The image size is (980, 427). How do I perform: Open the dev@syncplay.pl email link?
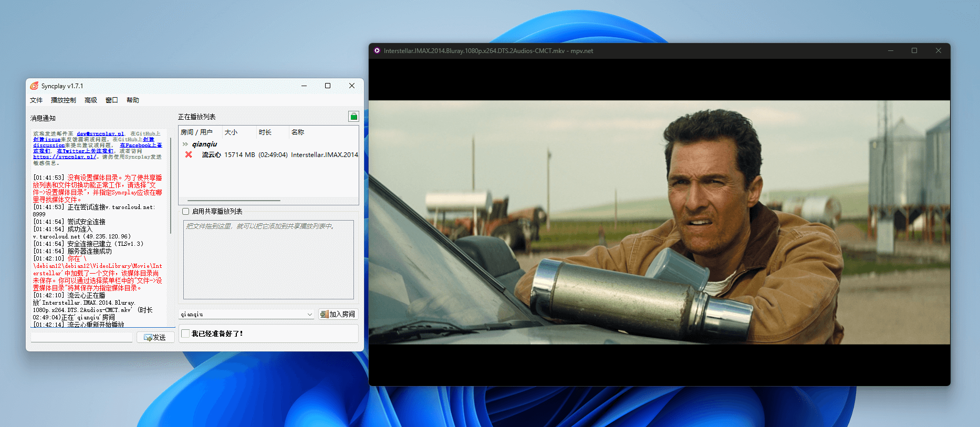pos(100,134)
